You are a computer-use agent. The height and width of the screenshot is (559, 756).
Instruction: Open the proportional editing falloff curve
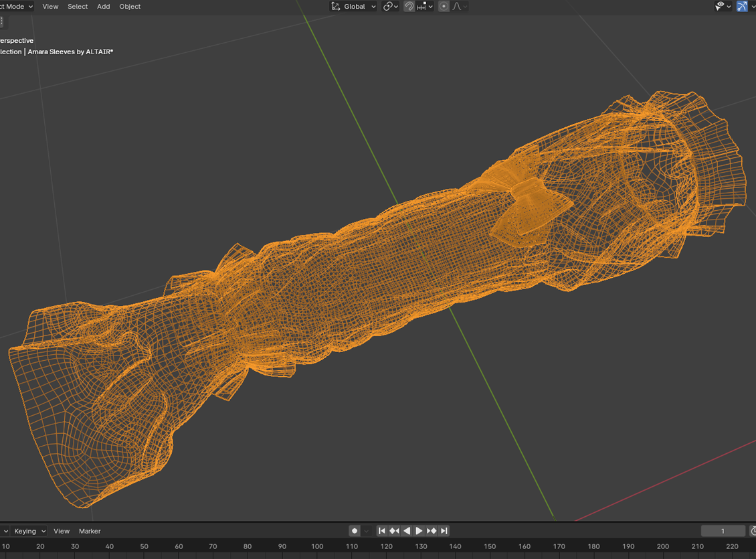pos(460,6)
